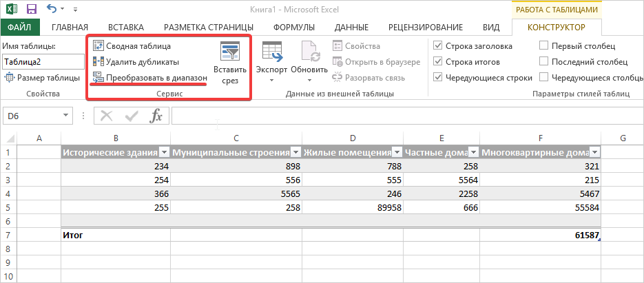Uncheck Строка заголовка checkbox

tap(439, 46)
